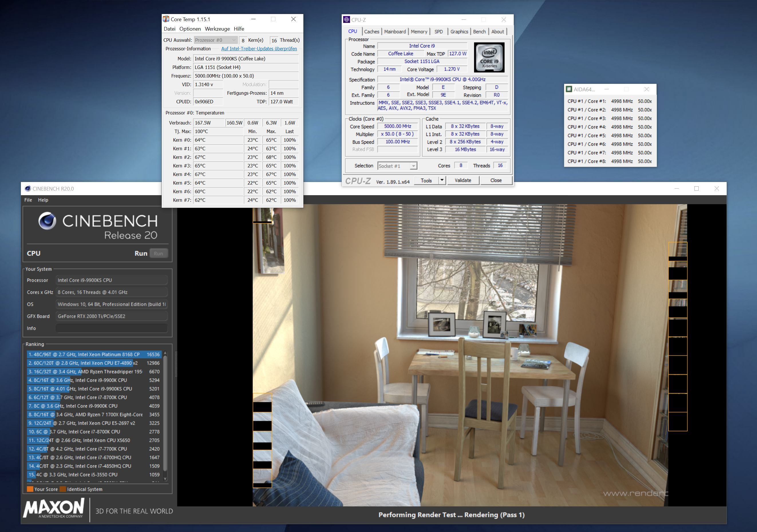Click the Cinebench title bar icon
This screenshot has height=532, width=757.
[28, 189]
